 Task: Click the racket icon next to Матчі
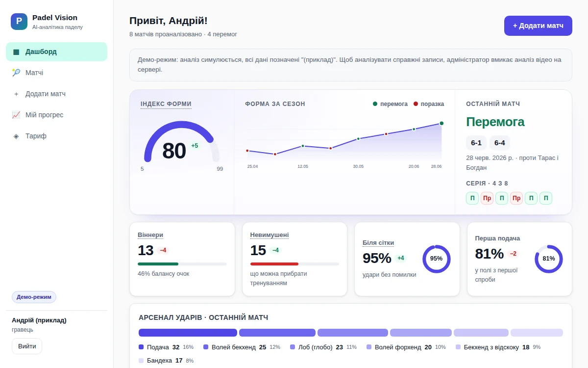[16, 73]
